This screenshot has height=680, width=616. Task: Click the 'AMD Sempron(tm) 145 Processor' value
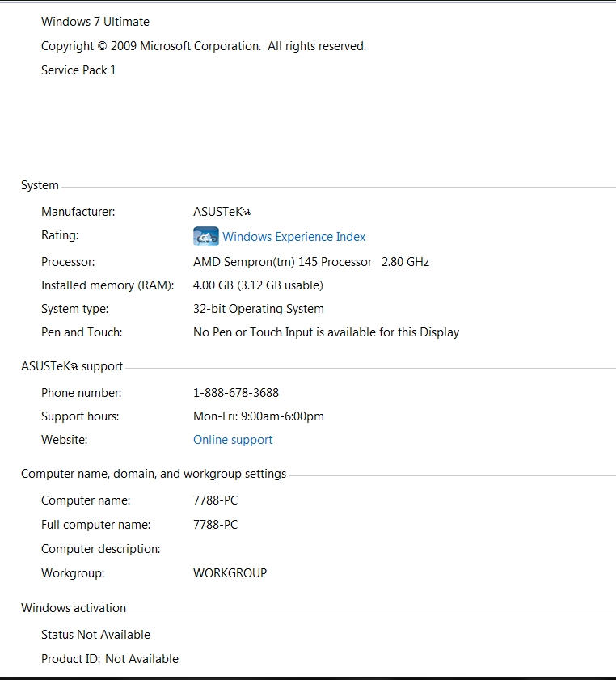283,262
